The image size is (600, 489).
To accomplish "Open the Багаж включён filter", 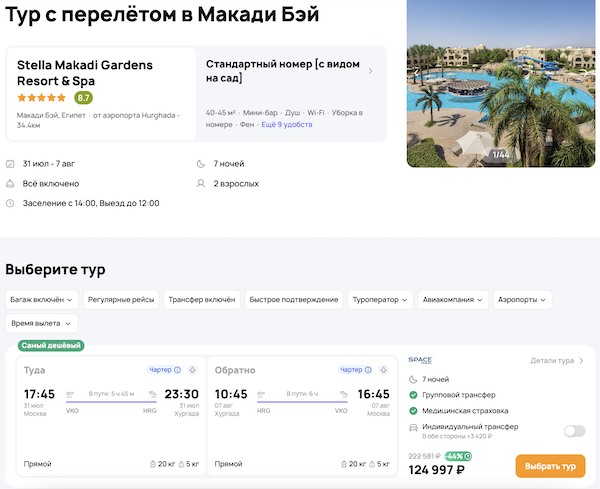I will point(41,299).
